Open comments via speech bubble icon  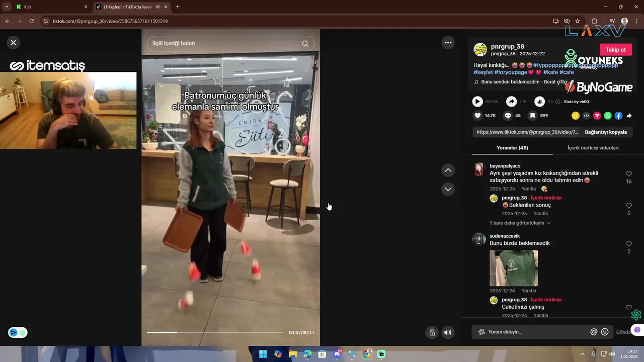(508, 116)
